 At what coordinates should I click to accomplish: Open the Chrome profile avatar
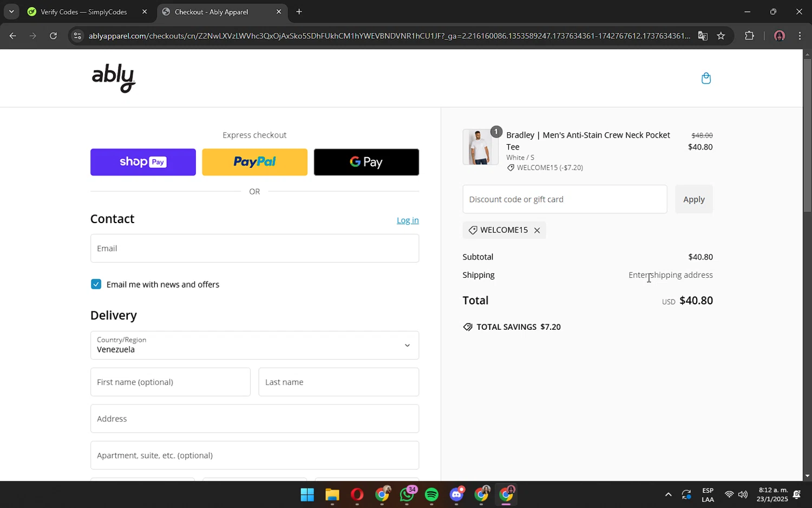click(x=780, y=36)
